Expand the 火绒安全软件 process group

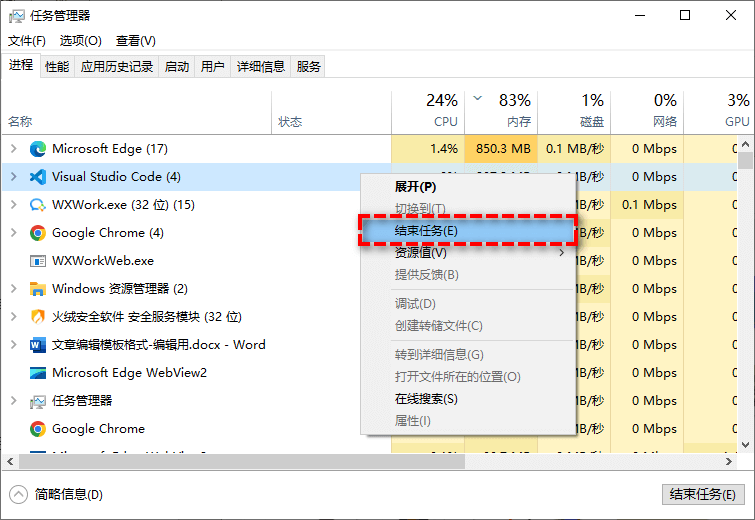(x=13, y=316)
